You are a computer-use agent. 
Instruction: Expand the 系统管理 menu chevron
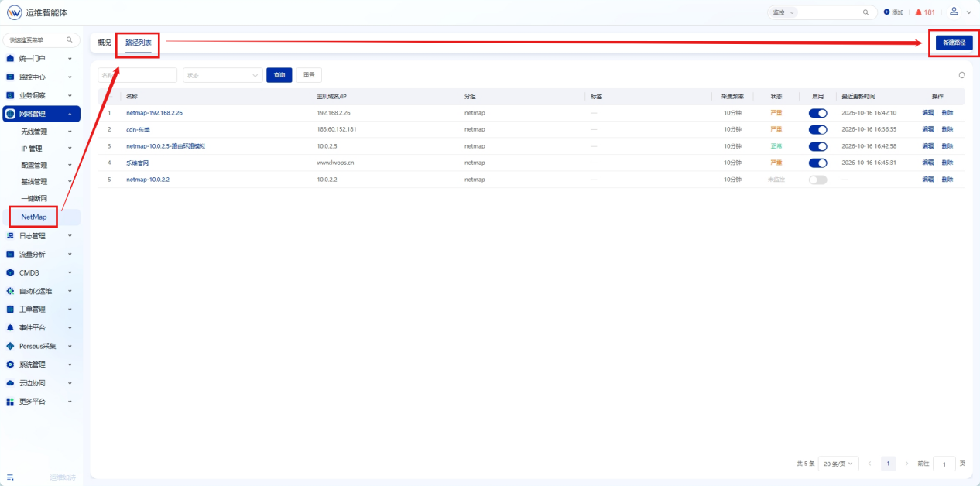pyautogui.click(x=70, y=364)
